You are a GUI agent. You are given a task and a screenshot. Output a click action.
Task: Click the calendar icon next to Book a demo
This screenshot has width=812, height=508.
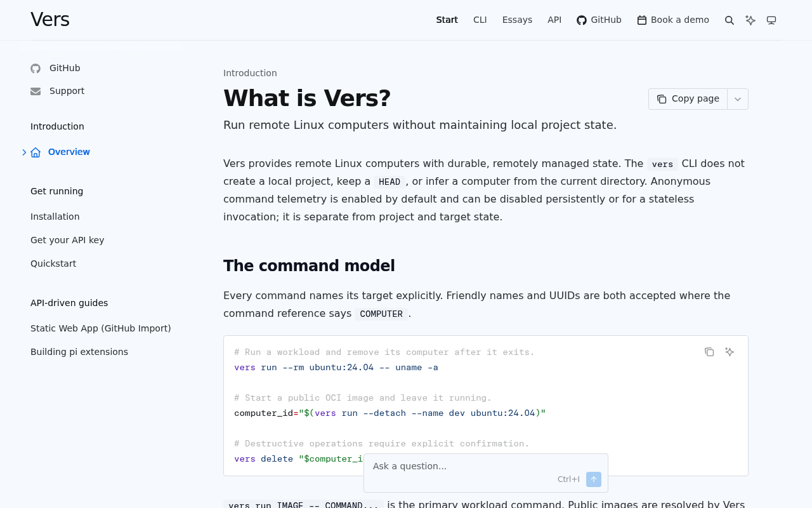point(642,20)
